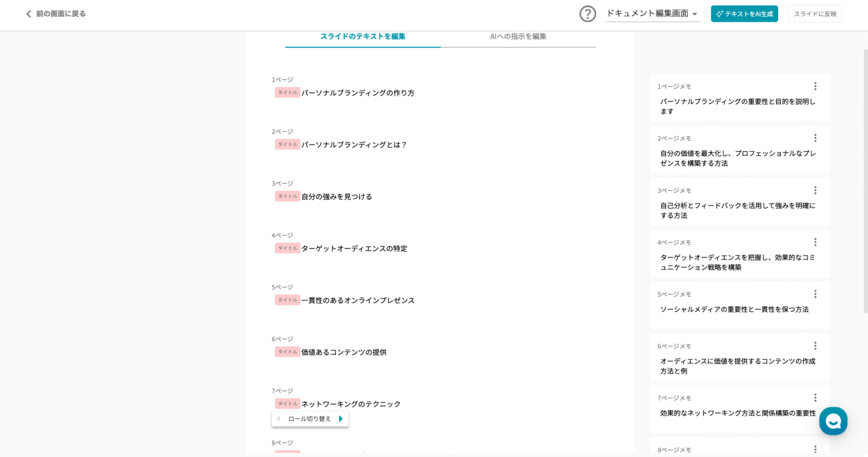Click the タイトル role tag on page 3
The image size is (868, 457).
point(288,196)
